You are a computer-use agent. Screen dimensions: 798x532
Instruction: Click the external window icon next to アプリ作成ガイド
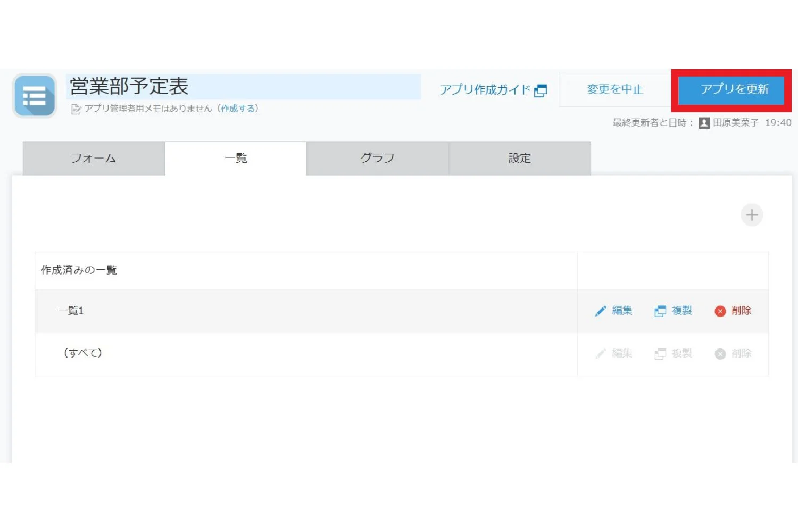[x=541, y=90]
